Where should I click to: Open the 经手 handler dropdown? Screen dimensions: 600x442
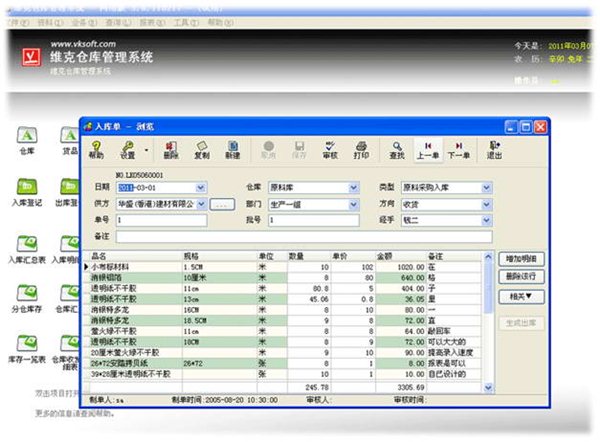tap(486, 220)
